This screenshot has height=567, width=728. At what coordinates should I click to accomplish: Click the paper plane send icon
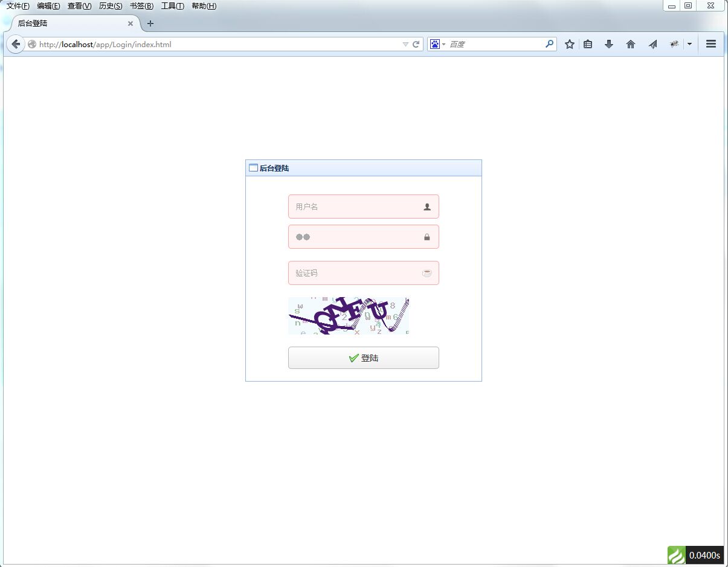[x=652, y=44]
